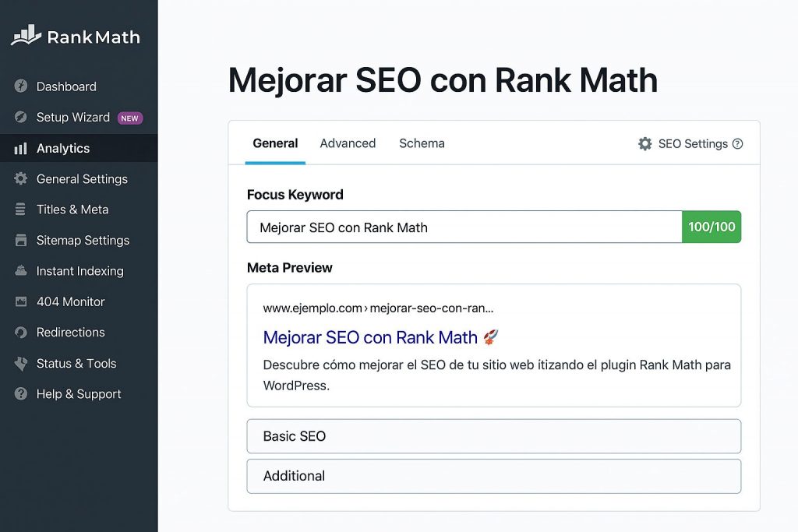Open the 404 Monitor
Viewport: 798px width, 532px height.
coord(70,301)
